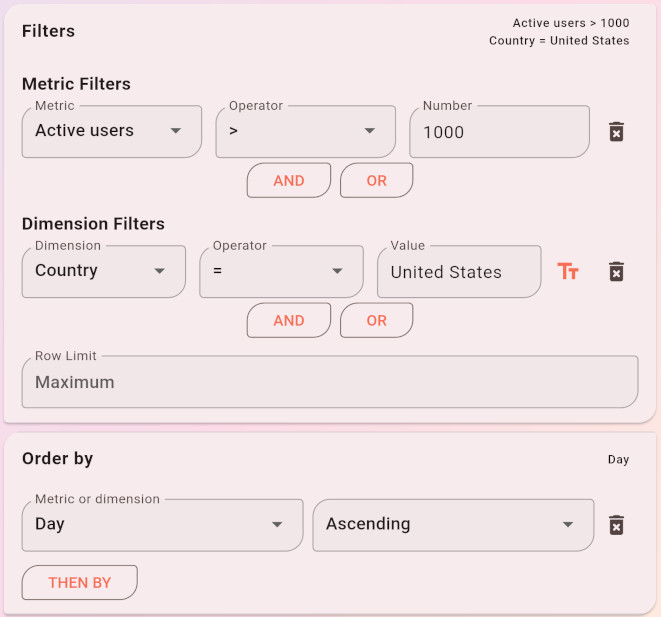This screenshot has width=661, height=617.
Task: Toggle case sensitivity for Country filter
Action: 568,272
